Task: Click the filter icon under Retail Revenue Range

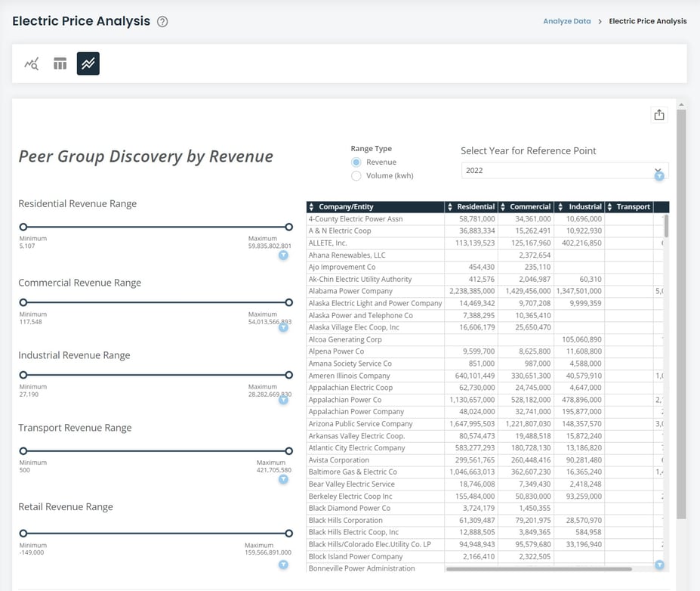Action: pos(283,565)
